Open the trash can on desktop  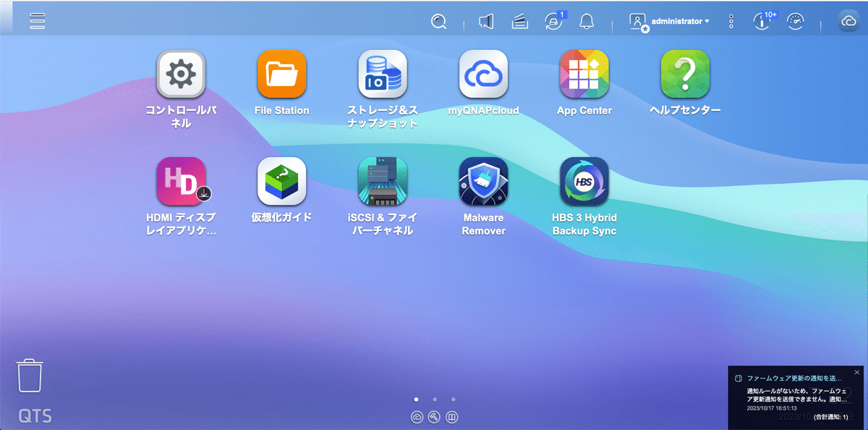pyautogui.click(x=30, y=376)
